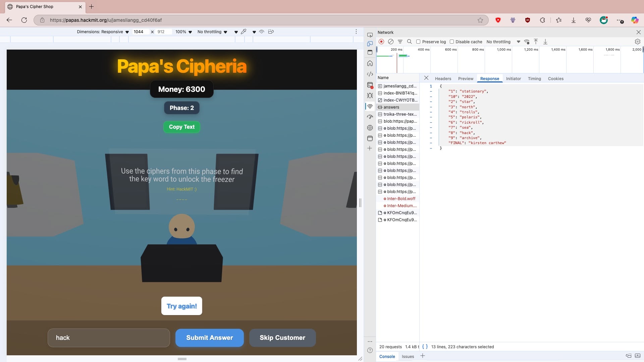Switch to the Headers tab
644x362 pixels.
pyautogui.click(x=443, y=78)
